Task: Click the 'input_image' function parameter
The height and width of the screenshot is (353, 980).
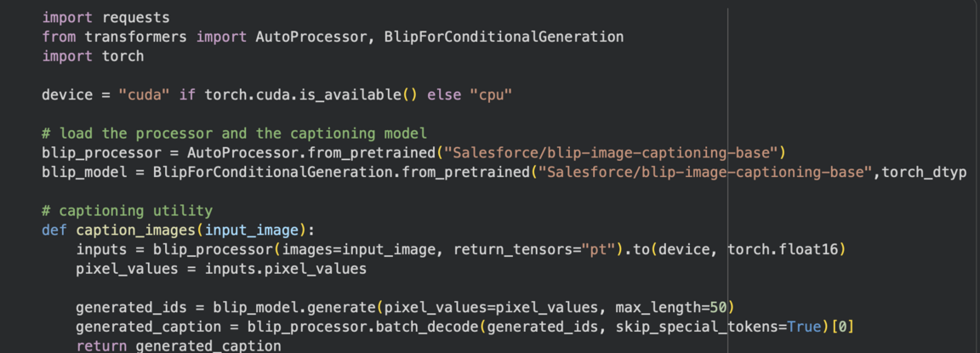Action: pos(251,231)
